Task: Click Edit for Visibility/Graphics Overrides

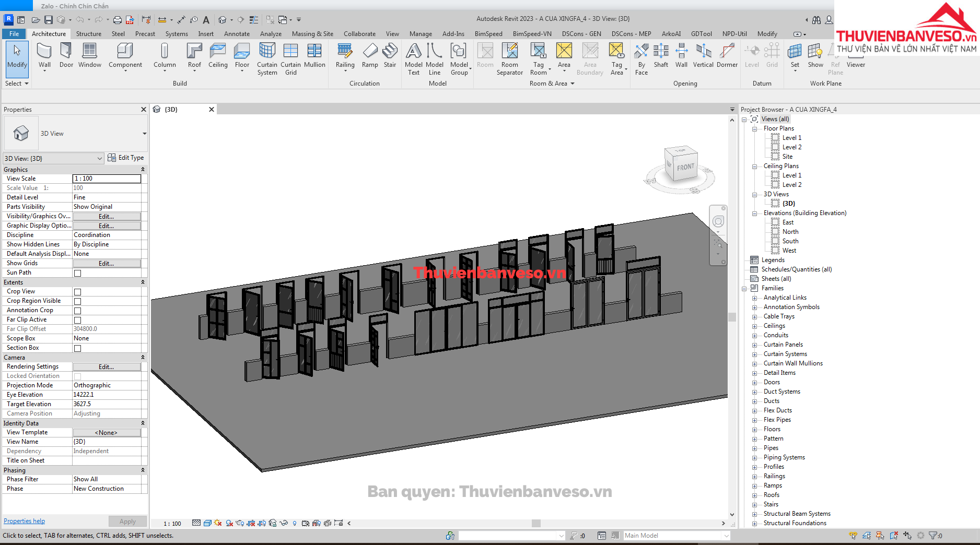Action: [x=107, y=217]
